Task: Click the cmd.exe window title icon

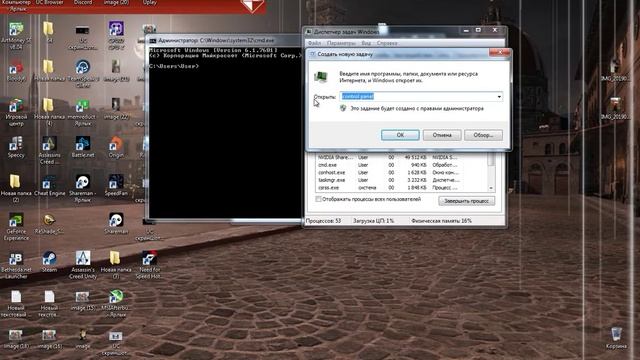Action: coord(153,40)
